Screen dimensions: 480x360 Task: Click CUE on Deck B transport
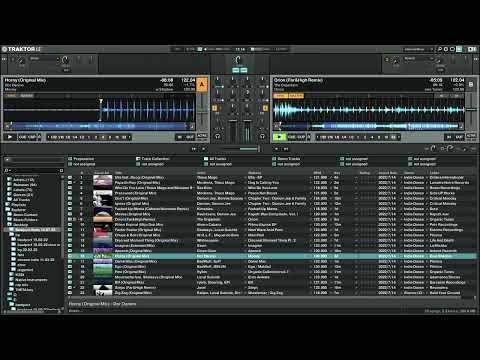click(292, 137)
